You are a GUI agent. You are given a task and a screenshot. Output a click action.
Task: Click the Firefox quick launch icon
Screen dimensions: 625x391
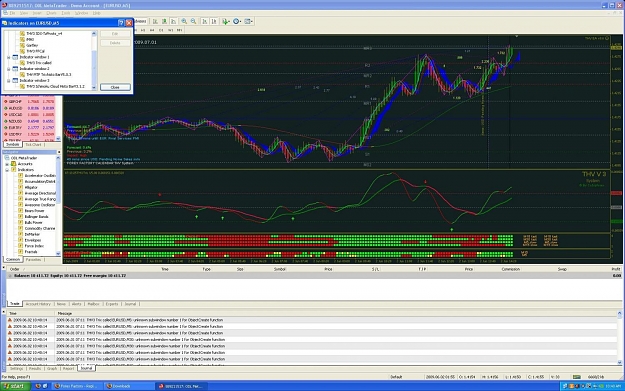(x=38, y=386)
